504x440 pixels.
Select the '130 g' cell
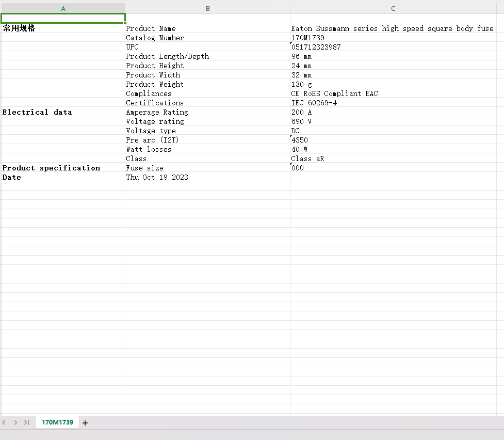click(393, 84)
